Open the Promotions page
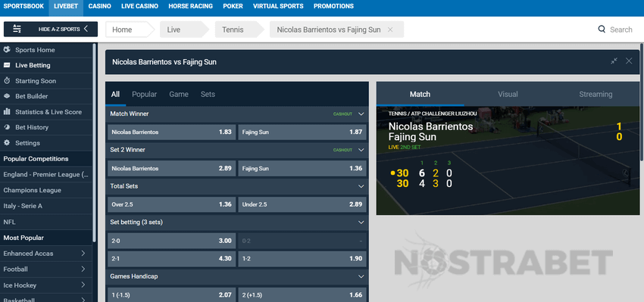 [333, 6]
